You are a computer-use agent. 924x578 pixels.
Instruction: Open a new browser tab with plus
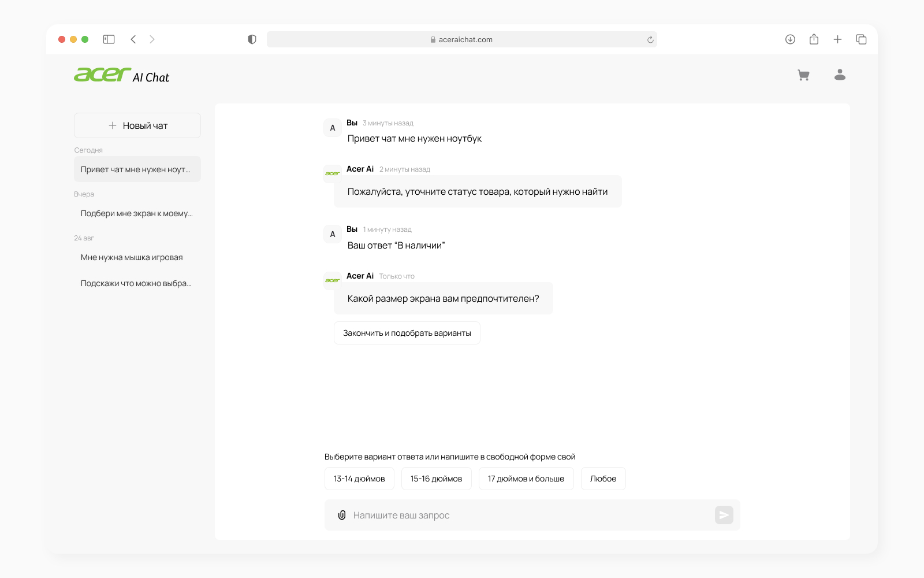click(x=837, y=39)
